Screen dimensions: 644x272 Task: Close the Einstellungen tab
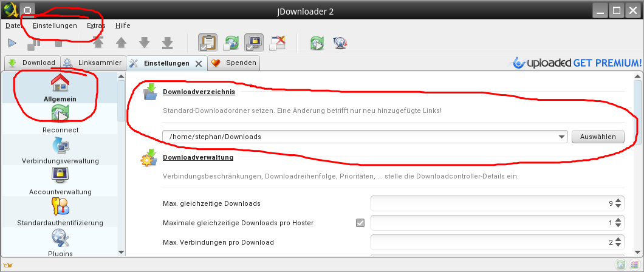coord(199,64)
